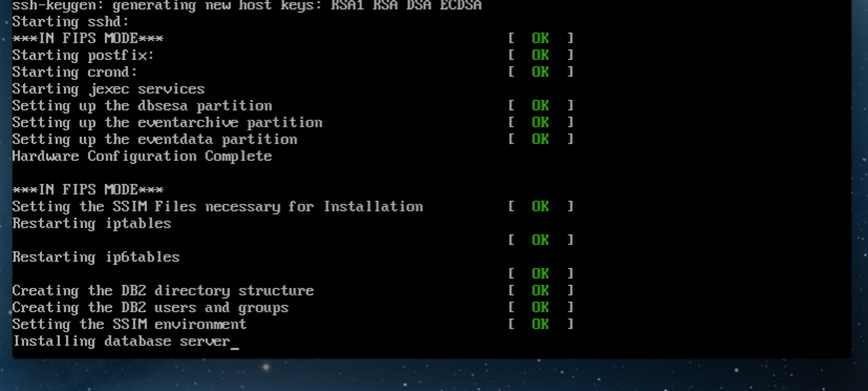Click 'Setting up the eventdata partition'
Image resolution: width=868 pixels, height=391 pixels.
(x=155, y=139)
